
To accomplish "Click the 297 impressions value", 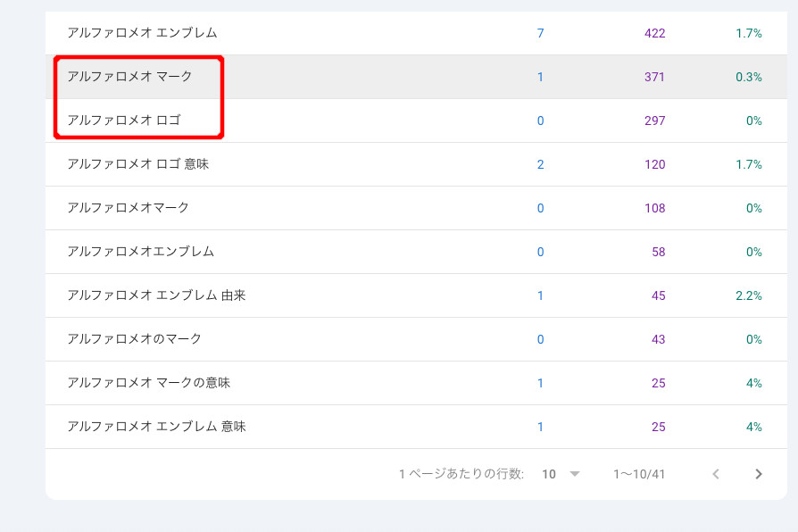I will (654, 121).
